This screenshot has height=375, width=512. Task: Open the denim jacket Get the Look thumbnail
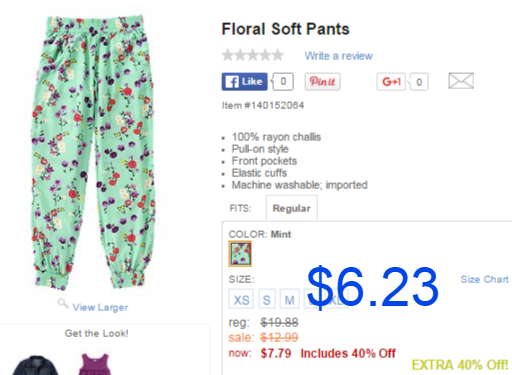tap(35, 365)
